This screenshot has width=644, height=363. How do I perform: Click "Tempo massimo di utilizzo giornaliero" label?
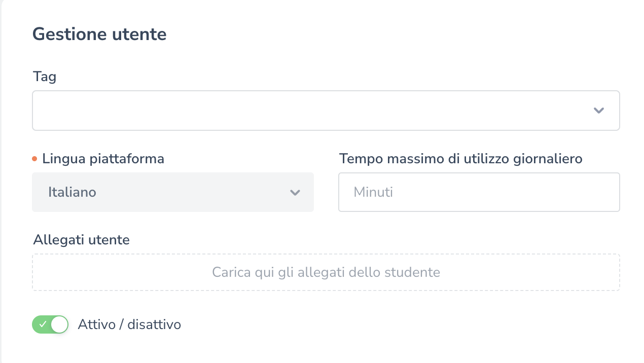(x=460, y=159)
